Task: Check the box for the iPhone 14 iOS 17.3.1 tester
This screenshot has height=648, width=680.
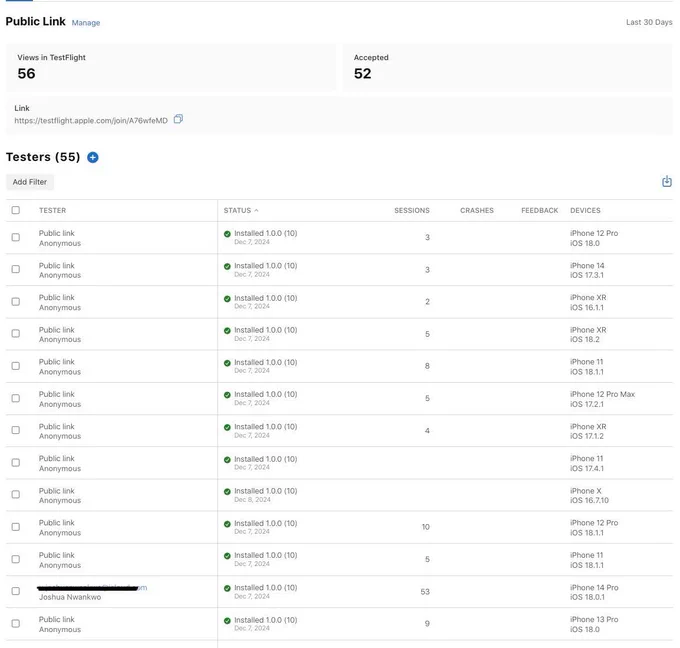Action: coord(16,269)
